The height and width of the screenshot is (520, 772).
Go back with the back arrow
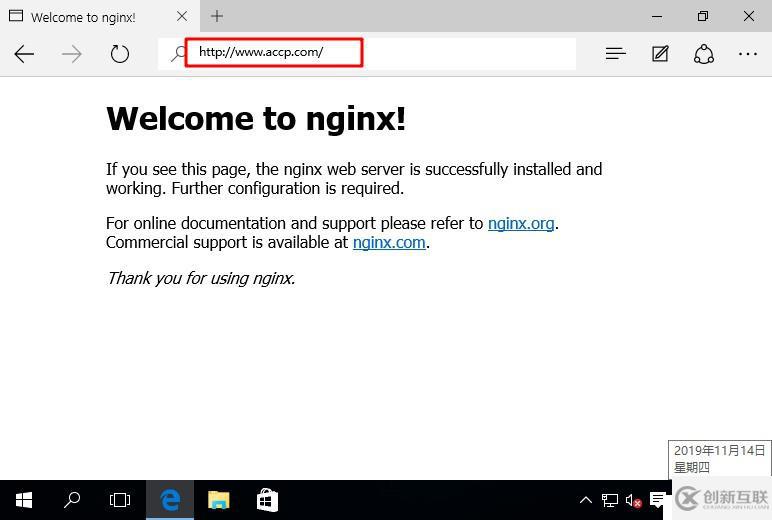(24, 54)
